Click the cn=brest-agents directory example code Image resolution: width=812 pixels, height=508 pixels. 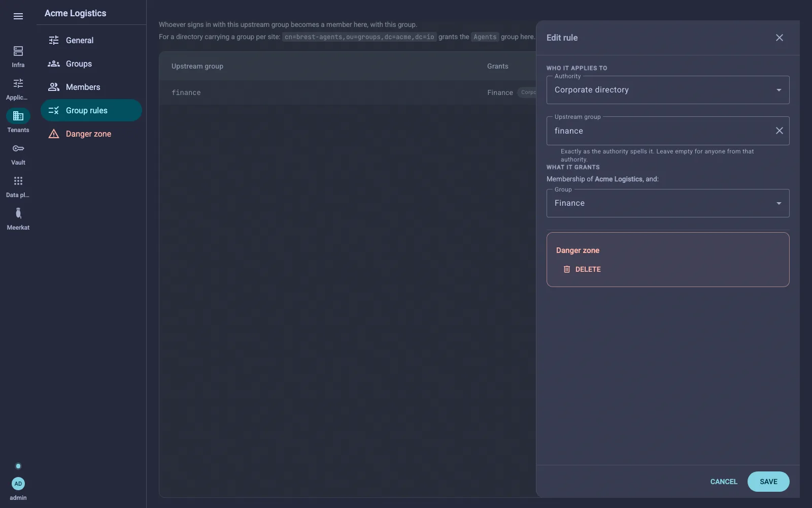click(359, 37)
